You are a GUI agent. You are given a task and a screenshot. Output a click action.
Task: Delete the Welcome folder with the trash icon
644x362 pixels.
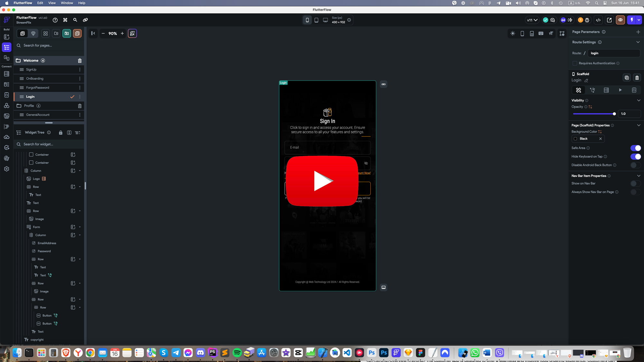coord(80,60)
